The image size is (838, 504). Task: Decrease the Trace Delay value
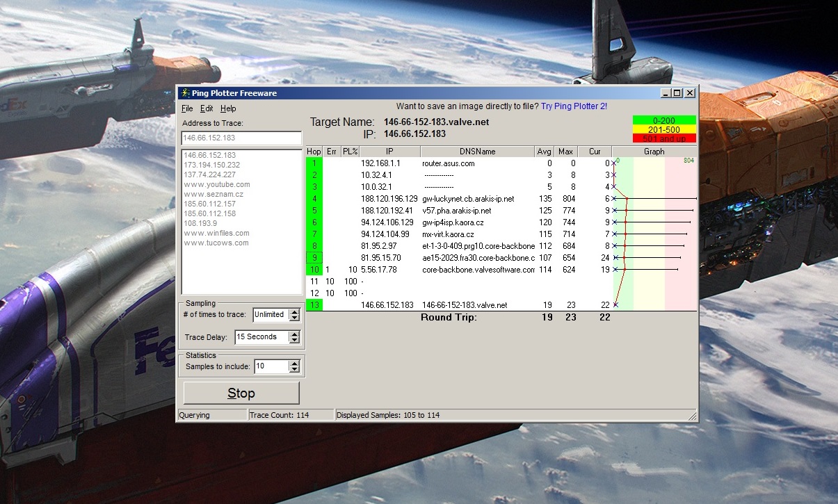coord(294,340)
